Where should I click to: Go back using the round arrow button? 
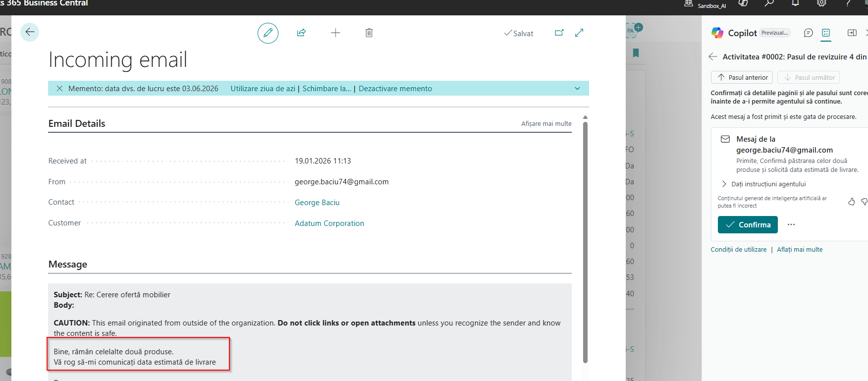tap(30, 32)
